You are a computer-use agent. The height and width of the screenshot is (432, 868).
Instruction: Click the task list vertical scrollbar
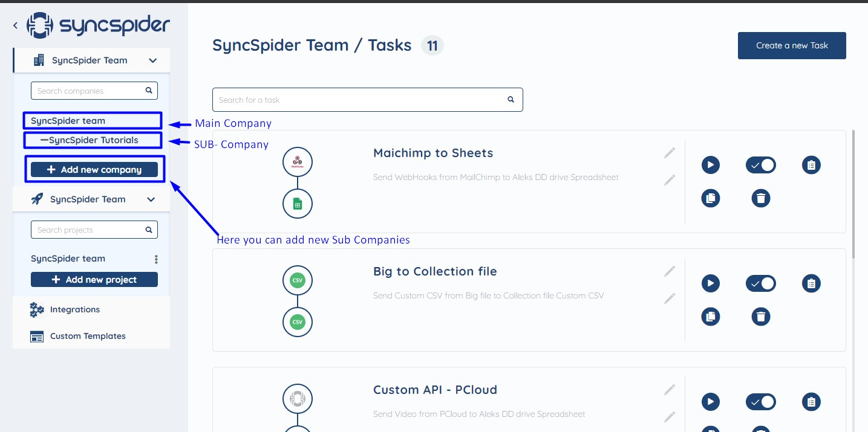pos(853,193)
